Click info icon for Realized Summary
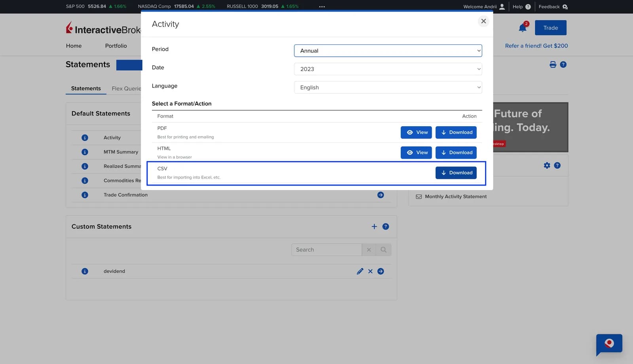The height and width of the screenshot is (364, 633). (x=85, y=166)
